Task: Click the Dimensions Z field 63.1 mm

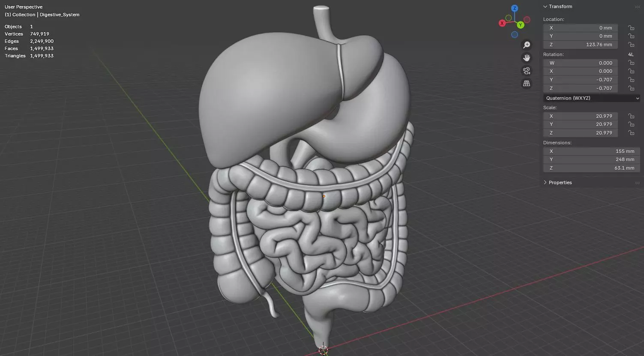Action: click(592, 168)
